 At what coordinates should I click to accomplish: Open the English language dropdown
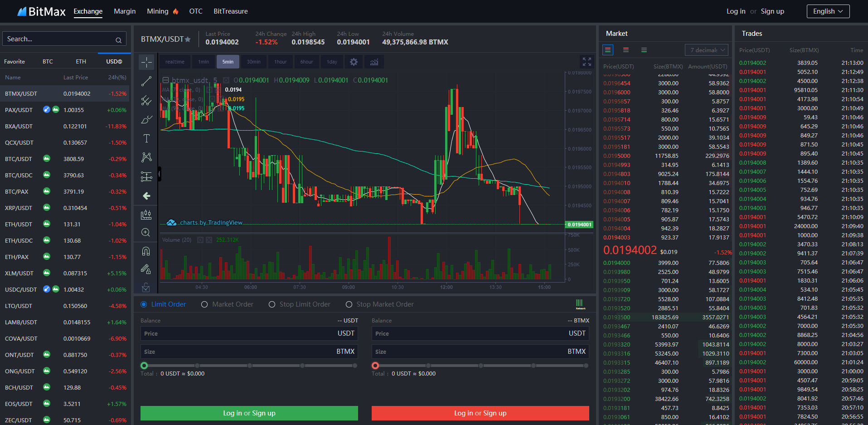pyautogui.click(x=828, y=11)
